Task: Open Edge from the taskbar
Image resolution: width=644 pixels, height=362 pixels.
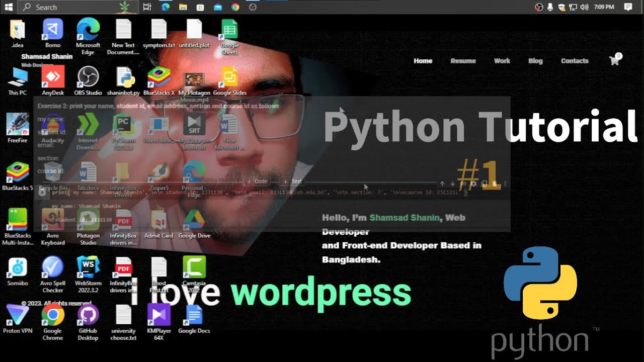Action: point(166,7)
